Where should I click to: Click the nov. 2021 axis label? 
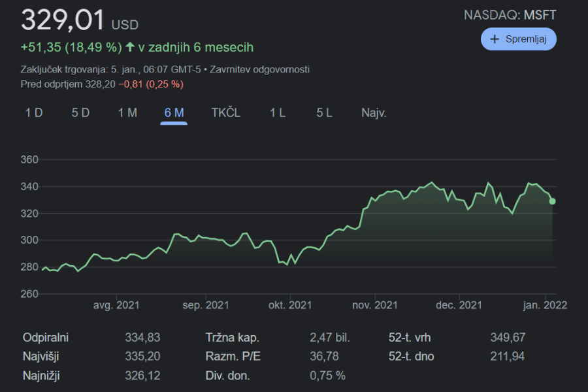[375, 305]
